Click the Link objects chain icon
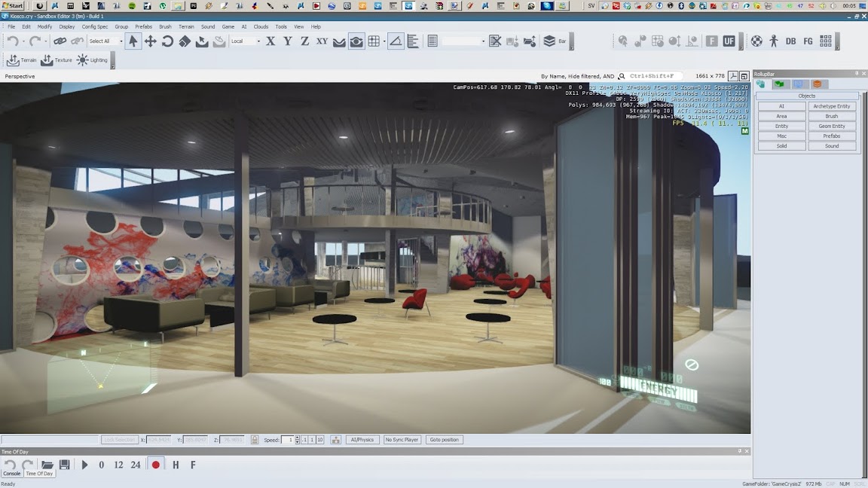Screen dimensions: 868x488 point(60,41)
